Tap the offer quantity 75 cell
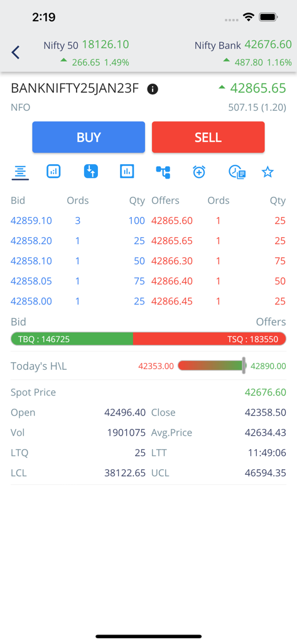Viewport: 297px width, 644px height. point(280,261)
